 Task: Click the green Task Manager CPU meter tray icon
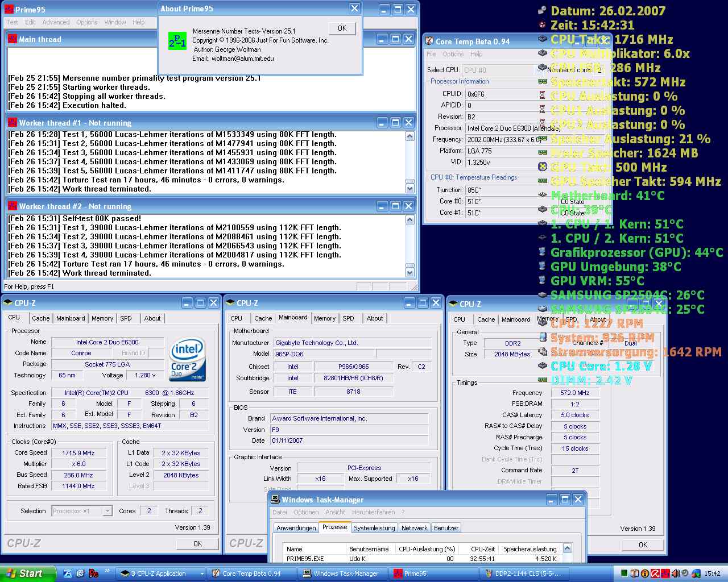point(624,573)
